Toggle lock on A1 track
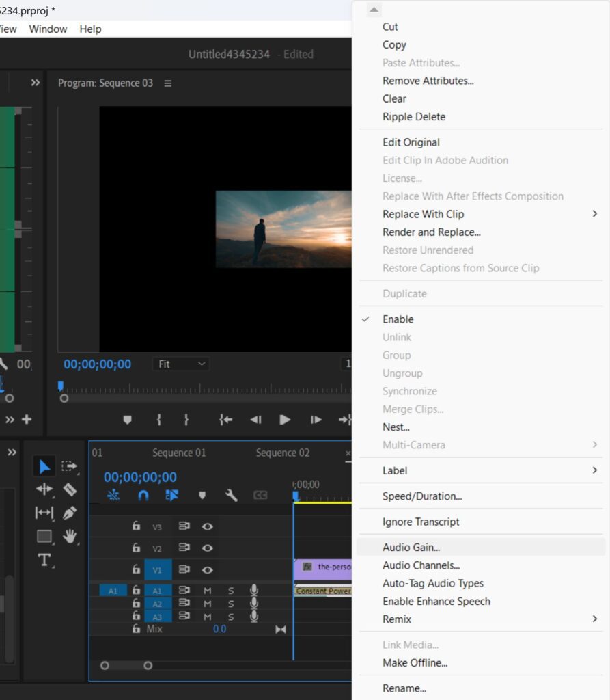Image resolution: width=610 pixels, height=700 pixels. [x=136, y=590]
